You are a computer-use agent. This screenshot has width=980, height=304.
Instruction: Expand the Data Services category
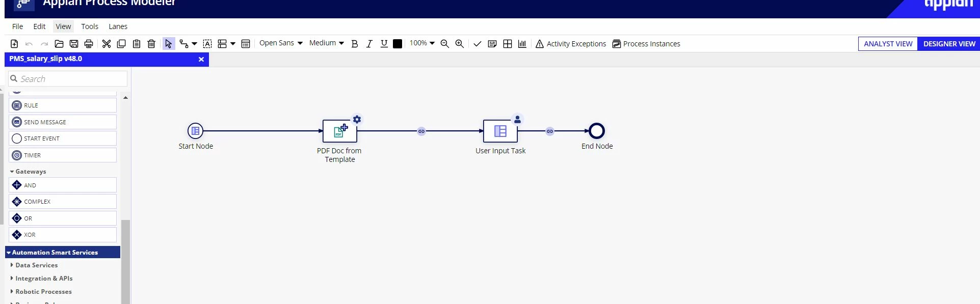pos(34,265)
